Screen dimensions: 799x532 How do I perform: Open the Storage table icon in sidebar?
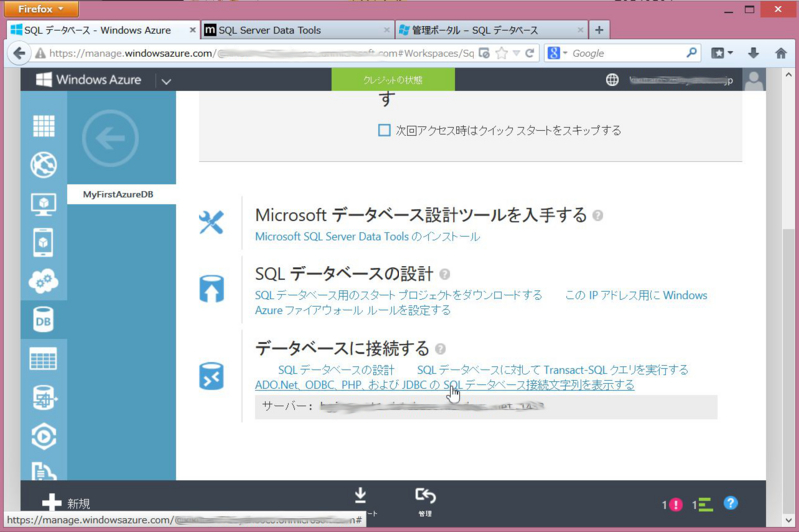point(44,359)
